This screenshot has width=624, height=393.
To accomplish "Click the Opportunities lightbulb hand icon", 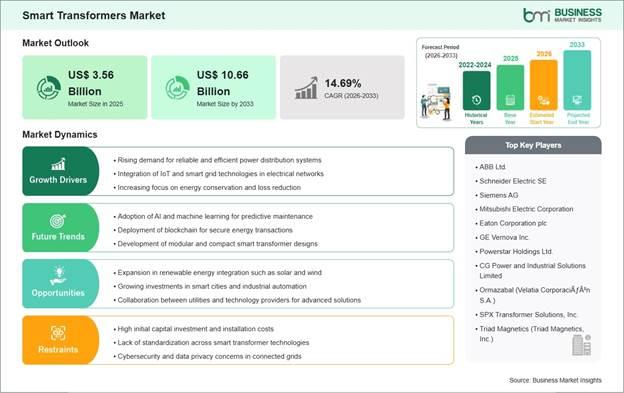I will point(58,276).
